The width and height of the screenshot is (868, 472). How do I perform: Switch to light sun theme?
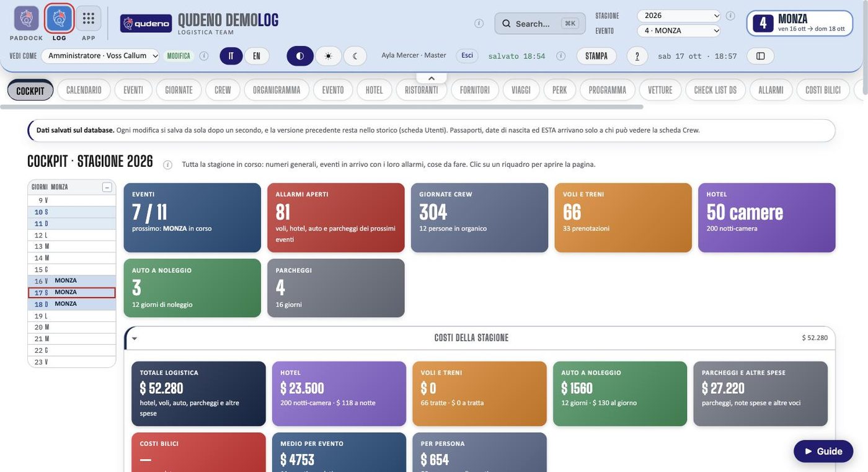328,56
